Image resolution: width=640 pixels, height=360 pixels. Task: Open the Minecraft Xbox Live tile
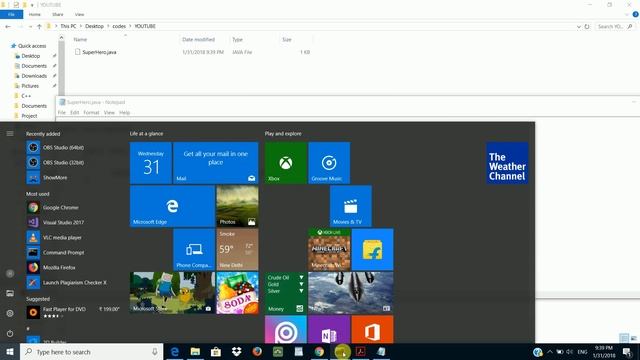(x=329, y=249)
